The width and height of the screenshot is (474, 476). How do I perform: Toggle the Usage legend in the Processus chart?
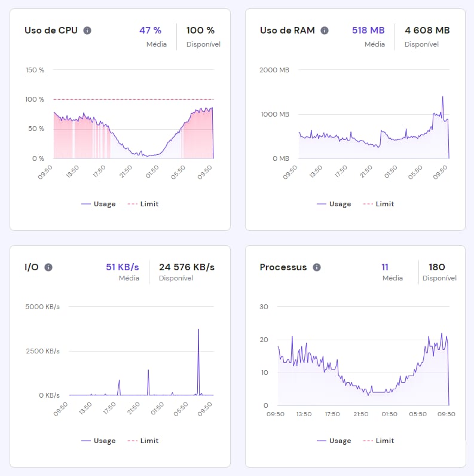(x=334, y=441)
